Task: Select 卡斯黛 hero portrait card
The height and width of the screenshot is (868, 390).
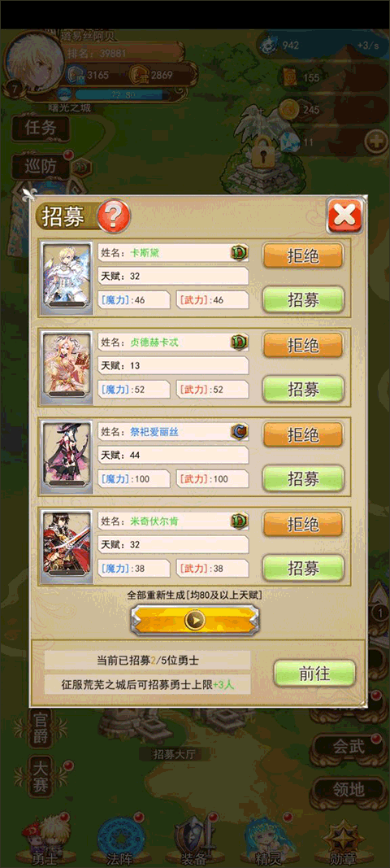Action: pos(67,278)
